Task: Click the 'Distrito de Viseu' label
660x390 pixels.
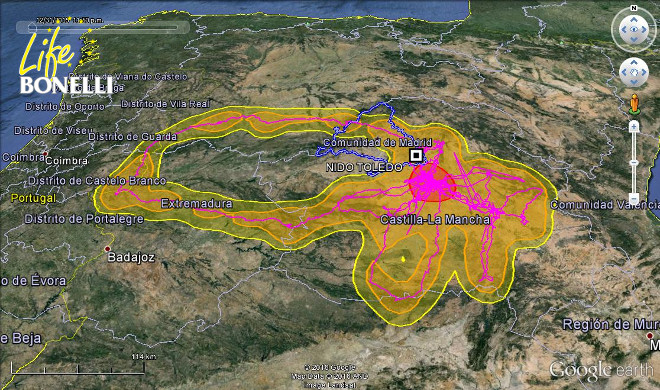Action: pos(54,130)
